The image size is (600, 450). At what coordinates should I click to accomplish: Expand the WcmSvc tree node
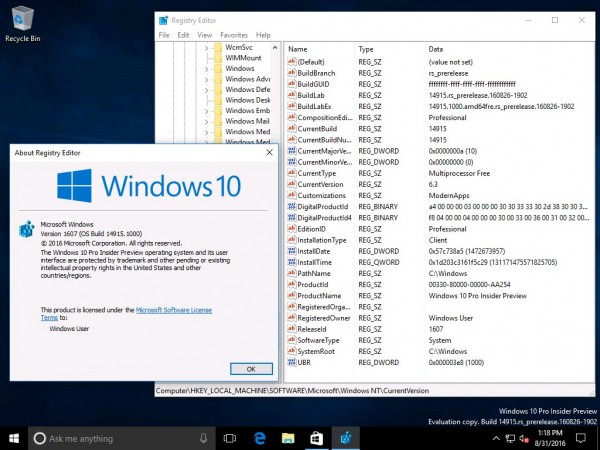tap(207, 48)
